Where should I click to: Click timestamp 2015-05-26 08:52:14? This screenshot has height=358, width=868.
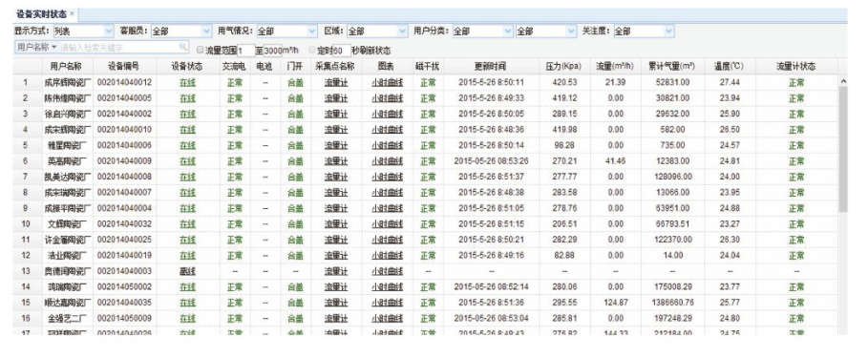click(491, 287)
